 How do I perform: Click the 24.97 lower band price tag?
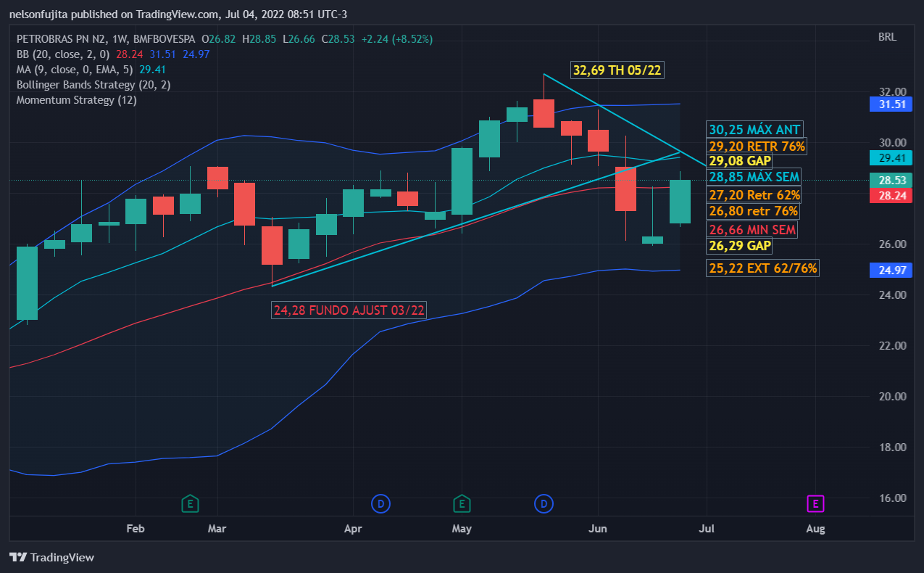(891, 270)
